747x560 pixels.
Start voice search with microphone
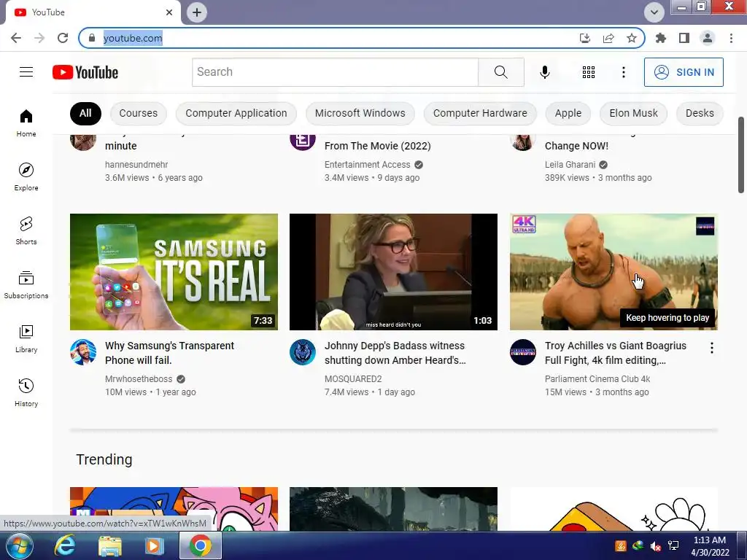tap(544, 72)
